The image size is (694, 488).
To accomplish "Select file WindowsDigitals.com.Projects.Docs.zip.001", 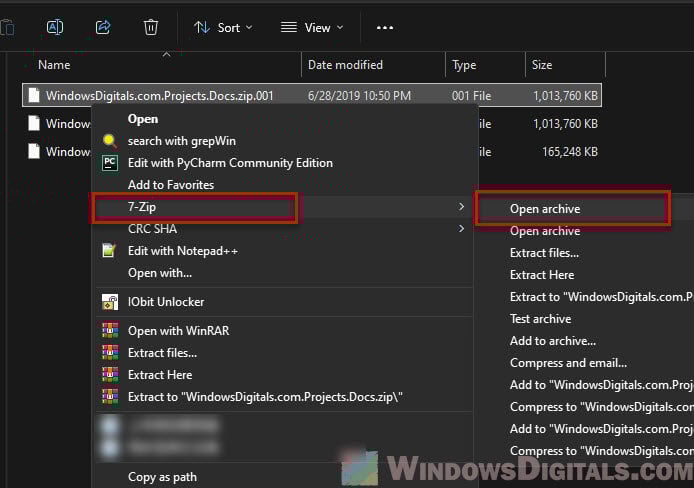I will click(312, 95).
